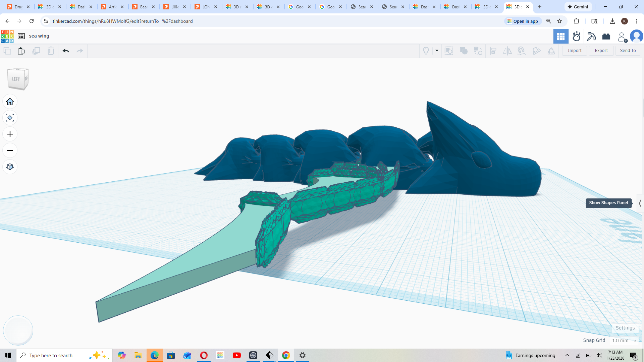Open the Bricks mode icon
The image size is (644, 362).
(x=606, y=37)
